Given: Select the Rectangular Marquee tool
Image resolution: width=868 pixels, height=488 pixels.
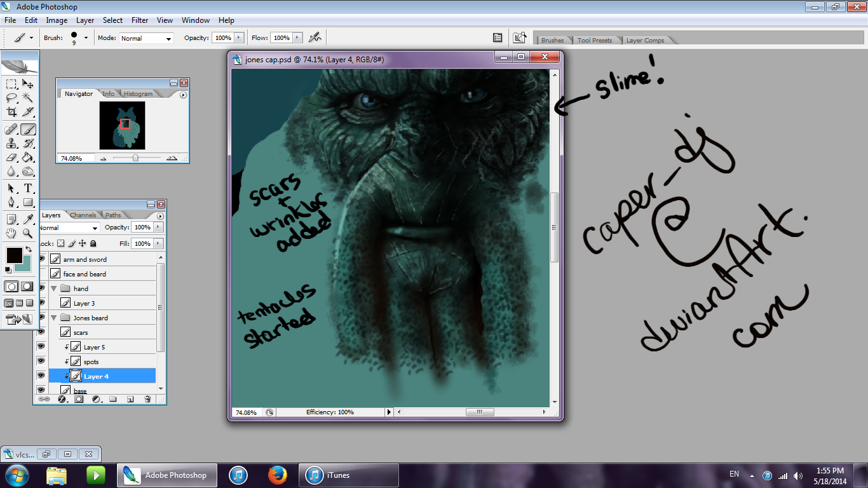Looking at the screenshot, I should pos(11,84).
